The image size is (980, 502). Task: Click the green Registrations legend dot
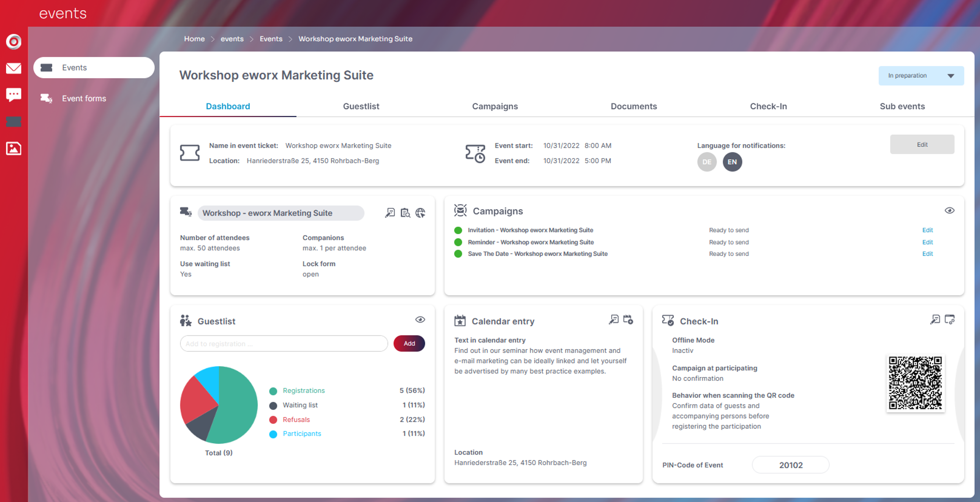click(273, 391)
